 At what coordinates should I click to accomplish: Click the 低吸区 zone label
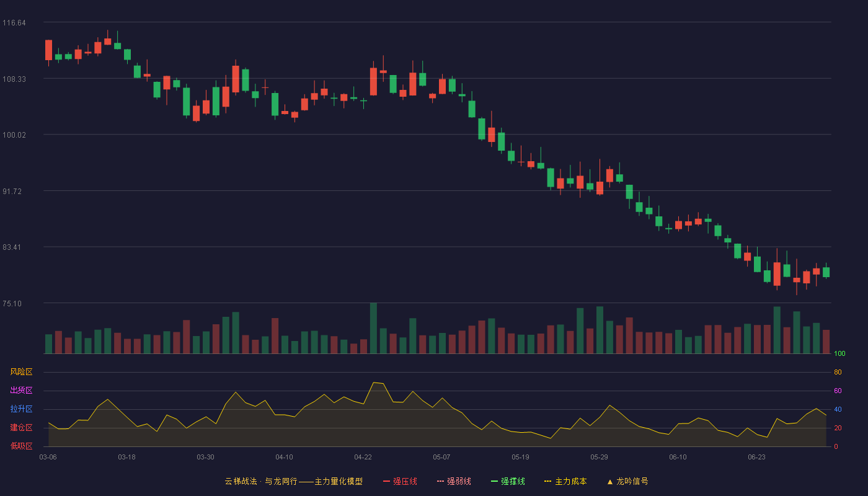pyautogui.click(x=22, y=446)
